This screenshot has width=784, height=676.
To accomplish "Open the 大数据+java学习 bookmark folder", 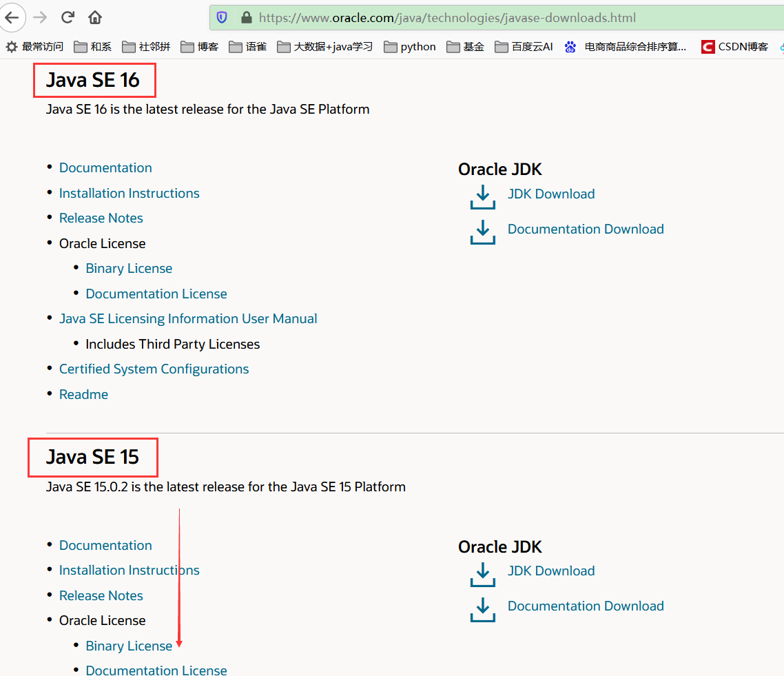I will tap(325, 46).
